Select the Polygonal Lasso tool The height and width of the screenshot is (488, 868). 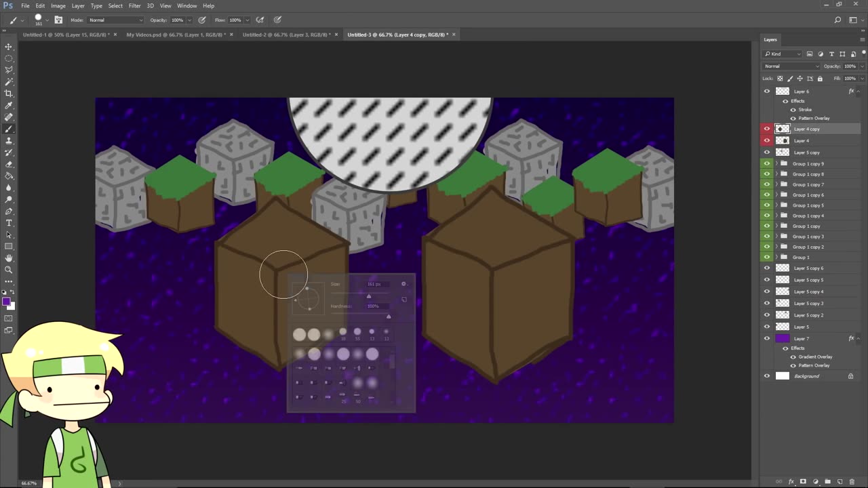click(x=9, y=70)
